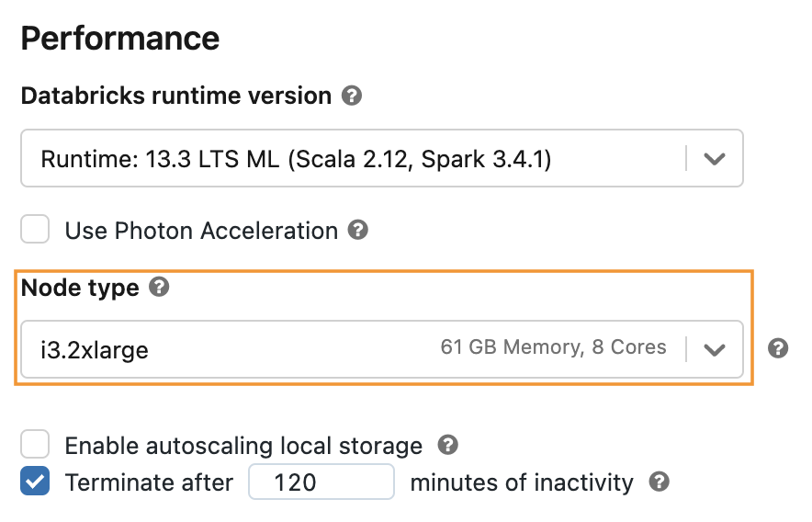Click the Node type label text

pyautogui.click(x=80, y=288)
